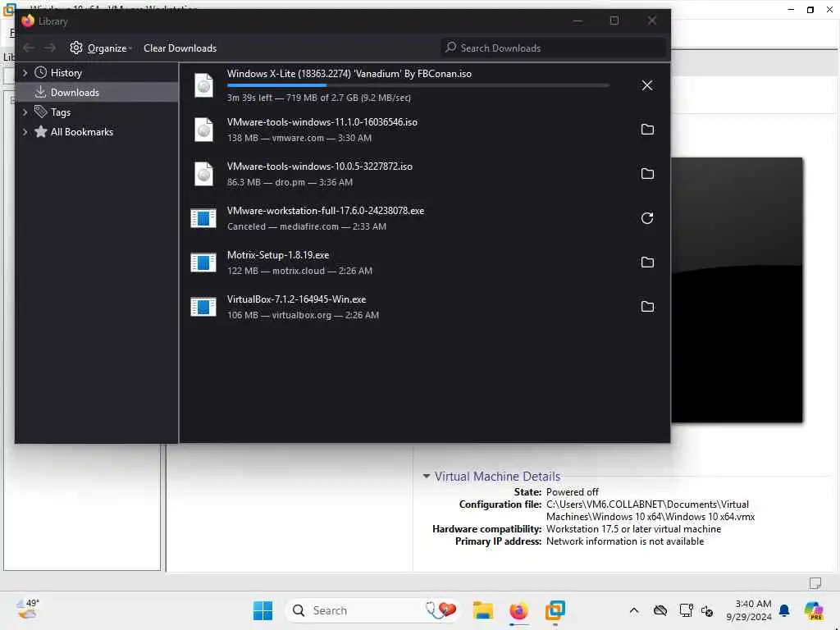Select All Bookmarks in the sidebar

81,132
